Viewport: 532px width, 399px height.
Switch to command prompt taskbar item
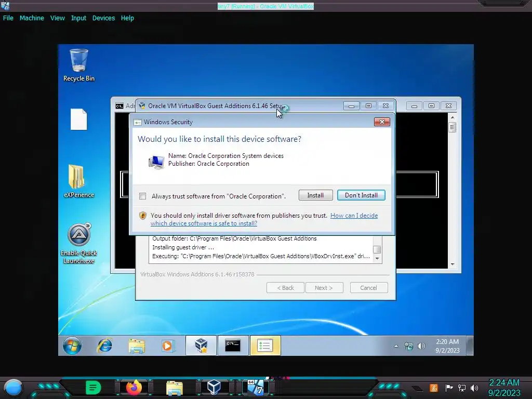click(x=233, y=345)
